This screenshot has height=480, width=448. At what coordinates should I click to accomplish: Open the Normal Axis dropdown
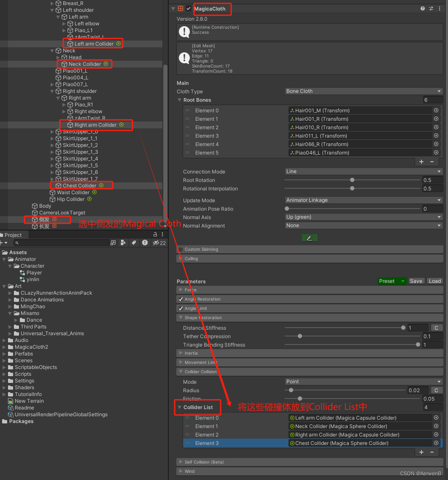pyautogui.click(x=364, y=217)
